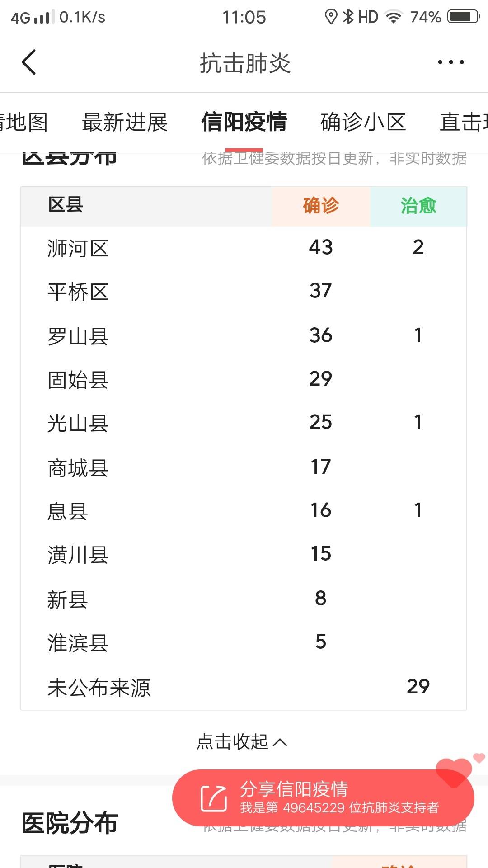Tap the battery icon in status bar
The width and height of the screenshot is (488, 868).
click(x=463, y=17)
